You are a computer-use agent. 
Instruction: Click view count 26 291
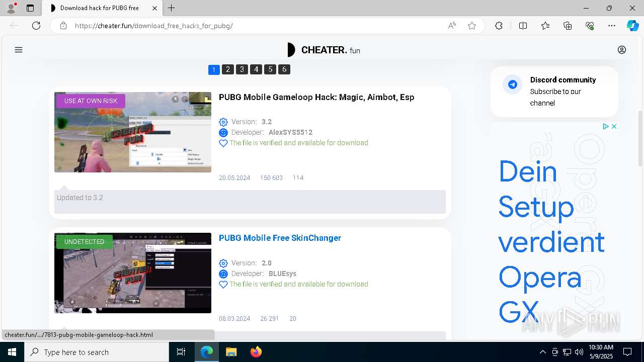click(269, 318)
